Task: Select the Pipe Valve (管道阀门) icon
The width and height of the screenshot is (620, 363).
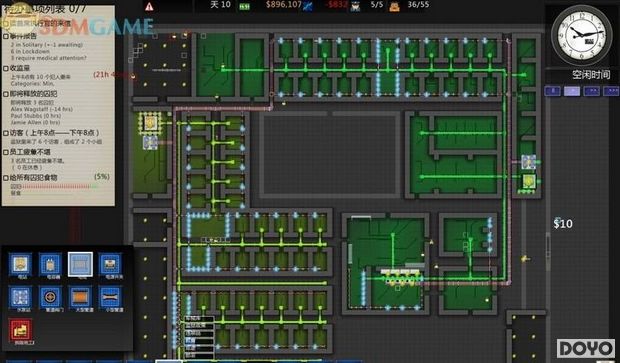Action: (50, 297)
